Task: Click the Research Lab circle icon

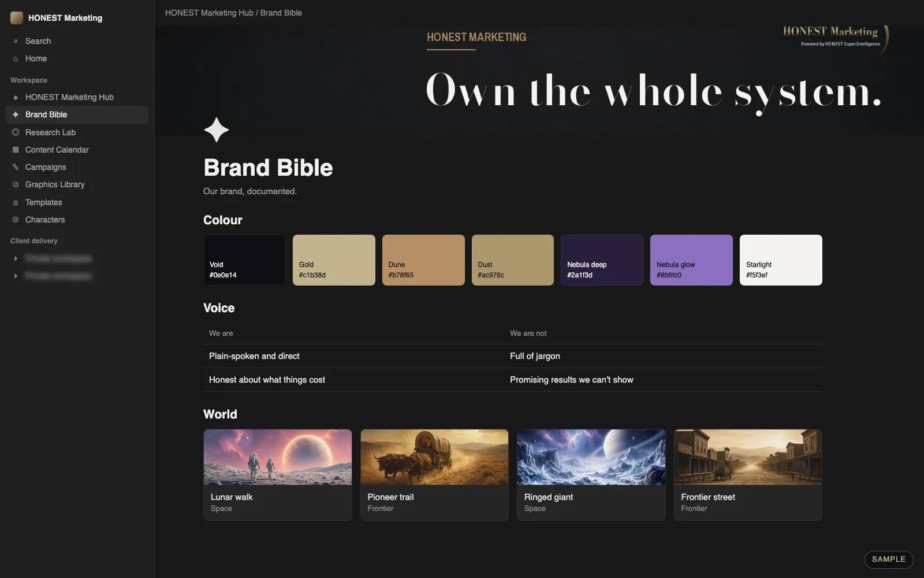Action: point(16,132)
